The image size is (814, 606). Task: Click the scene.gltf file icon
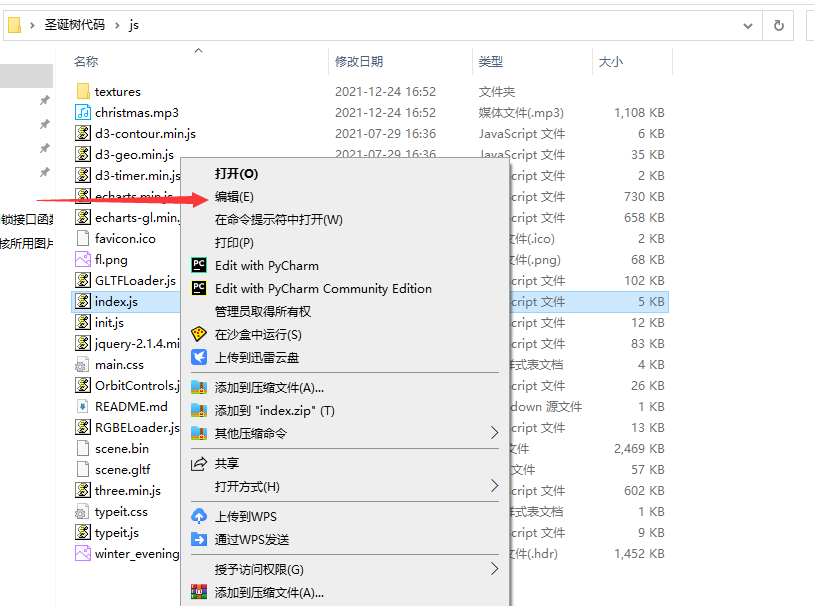click(x=83, y=469)
